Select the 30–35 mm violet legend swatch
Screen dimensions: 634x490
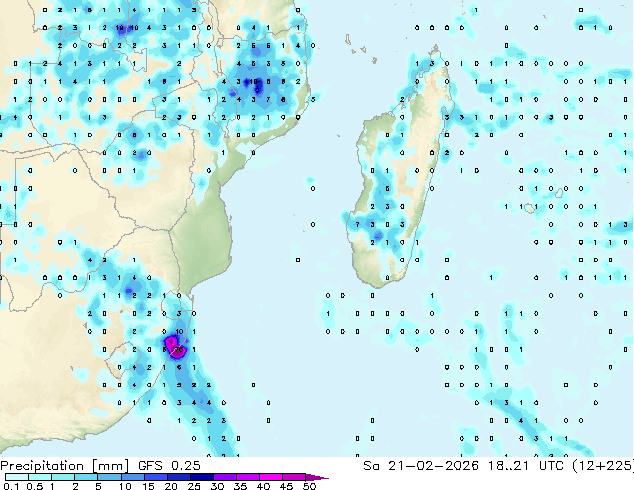[225, 477]
